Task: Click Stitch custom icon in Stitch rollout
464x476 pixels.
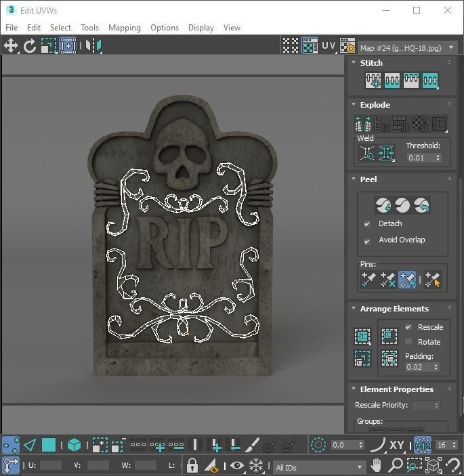Action: coord(430,81)
